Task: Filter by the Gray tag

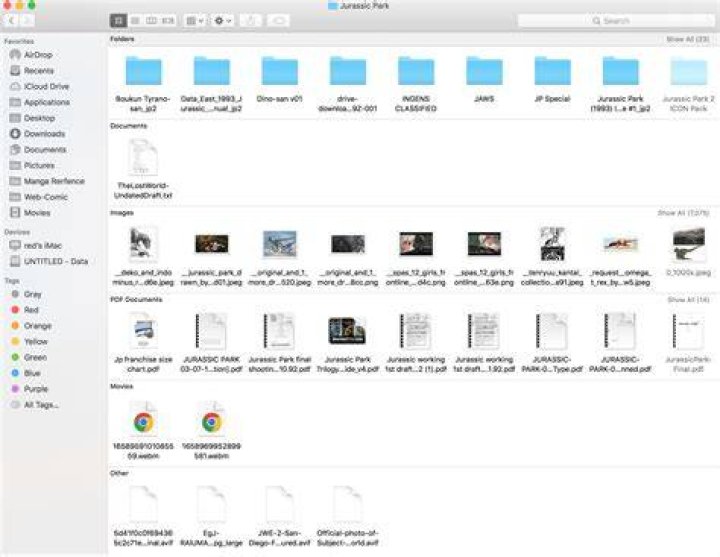Action: pos(32,294)
